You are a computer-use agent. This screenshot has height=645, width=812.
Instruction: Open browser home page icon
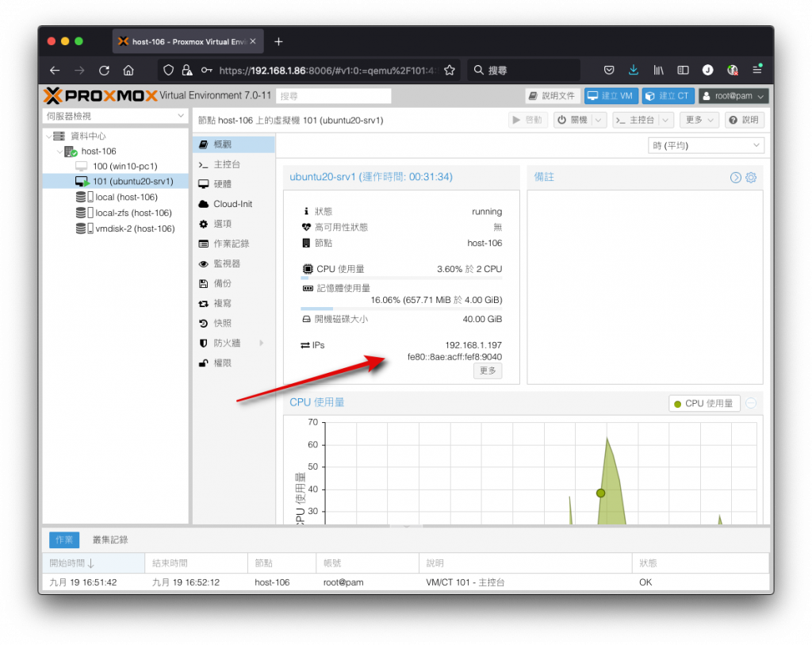click(x=128, y=70)
